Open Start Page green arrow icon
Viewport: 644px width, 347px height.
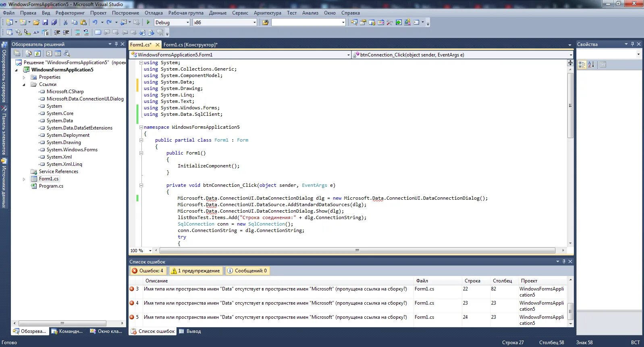(399, 23)
